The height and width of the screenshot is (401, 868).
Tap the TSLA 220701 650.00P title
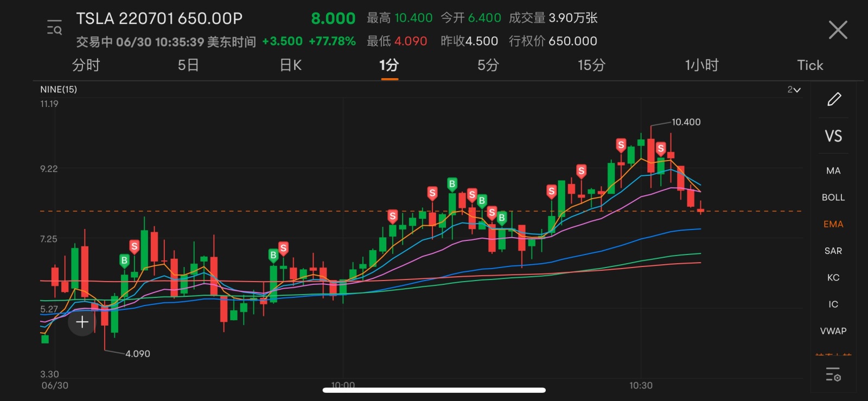tap(159, 18)
